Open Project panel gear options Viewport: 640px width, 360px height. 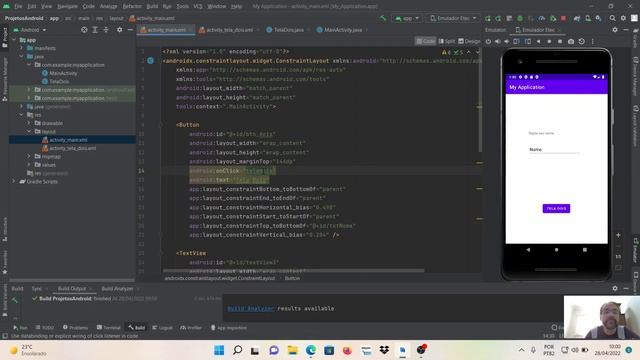tap(120, 30)
